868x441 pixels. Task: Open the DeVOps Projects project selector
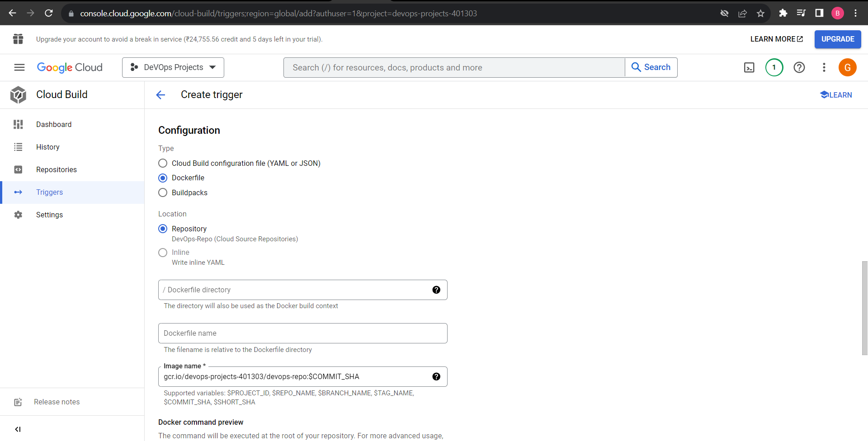pos(173,67)
